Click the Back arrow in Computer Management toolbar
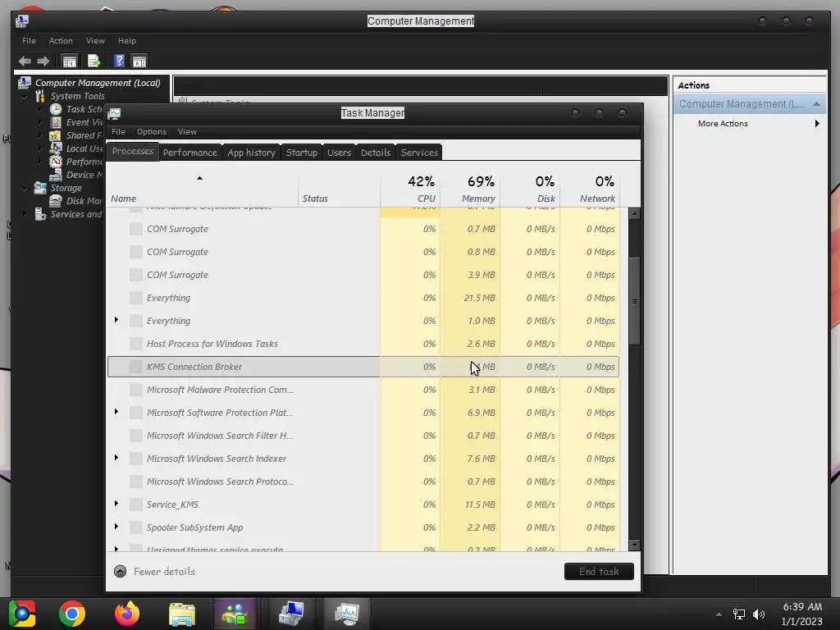 tap(25, 61)
